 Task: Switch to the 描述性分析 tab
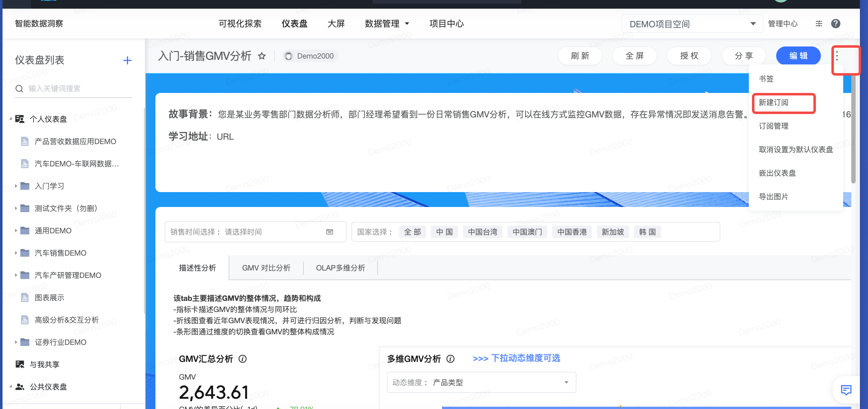tap(197, 268)
